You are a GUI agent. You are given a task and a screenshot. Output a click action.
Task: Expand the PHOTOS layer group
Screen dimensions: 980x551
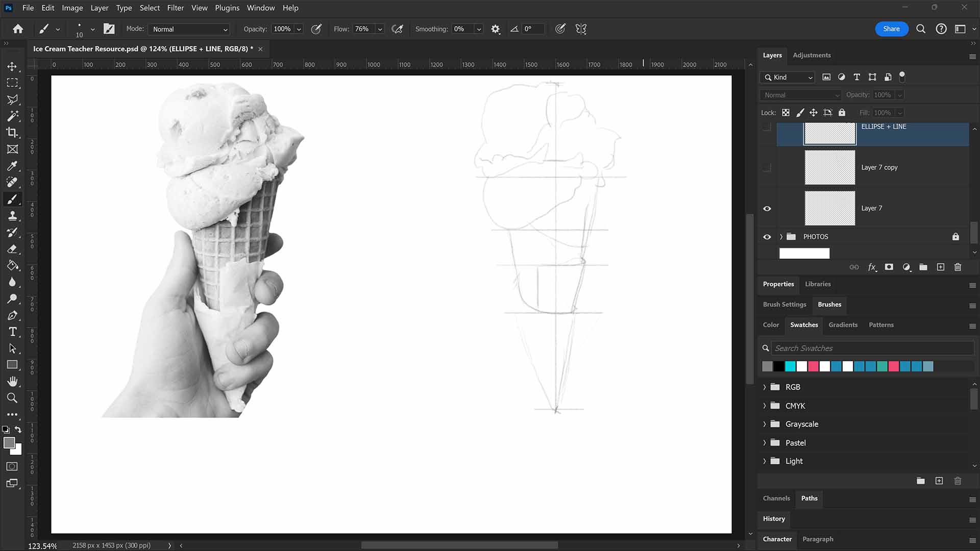tap(780, 237)
